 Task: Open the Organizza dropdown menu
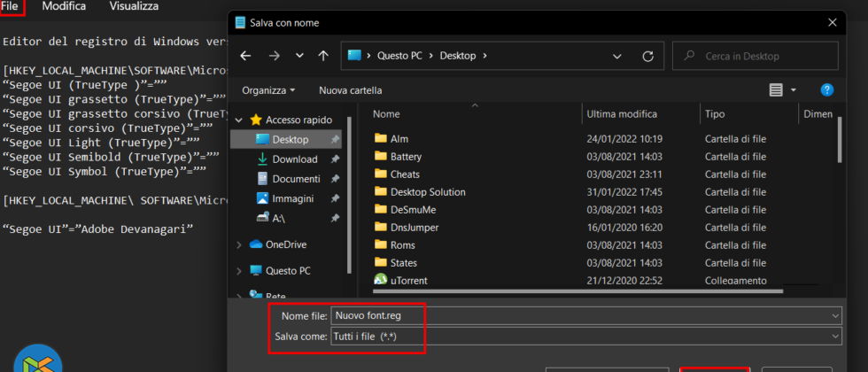tap(269, 90)
